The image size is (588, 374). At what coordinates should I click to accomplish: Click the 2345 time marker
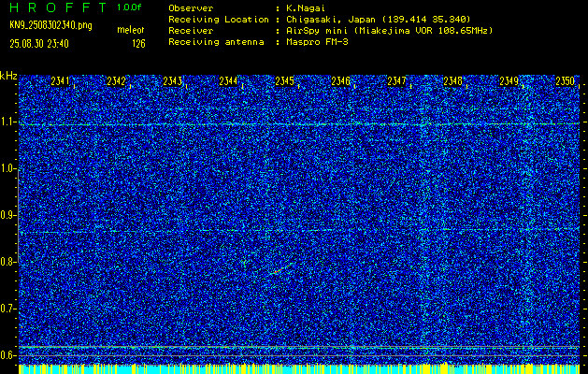coord(284,80)
